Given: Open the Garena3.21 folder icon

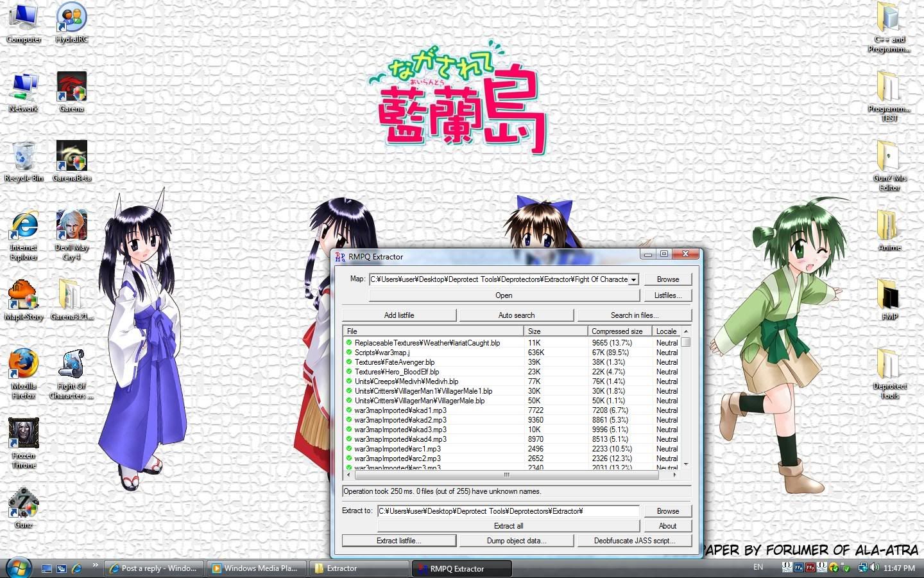Looking at the screenshot, I should pyautogui.click(x=72, y=300).
